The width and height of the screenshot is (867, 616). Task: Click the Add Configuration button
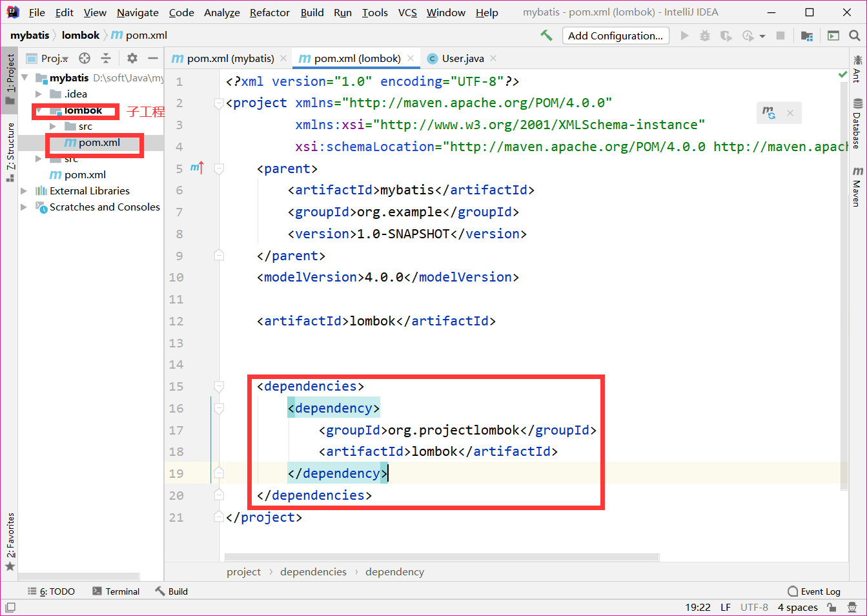pyautogui.click(x=615, y=36)
